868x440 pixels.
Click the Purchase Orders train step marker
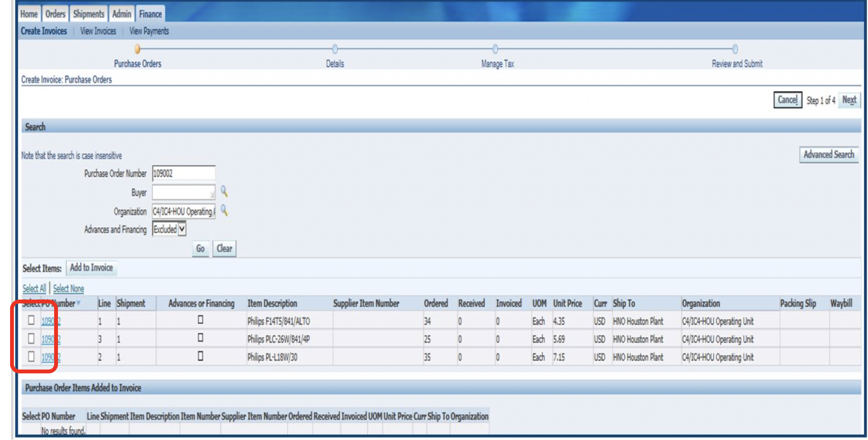pos(137,49)
